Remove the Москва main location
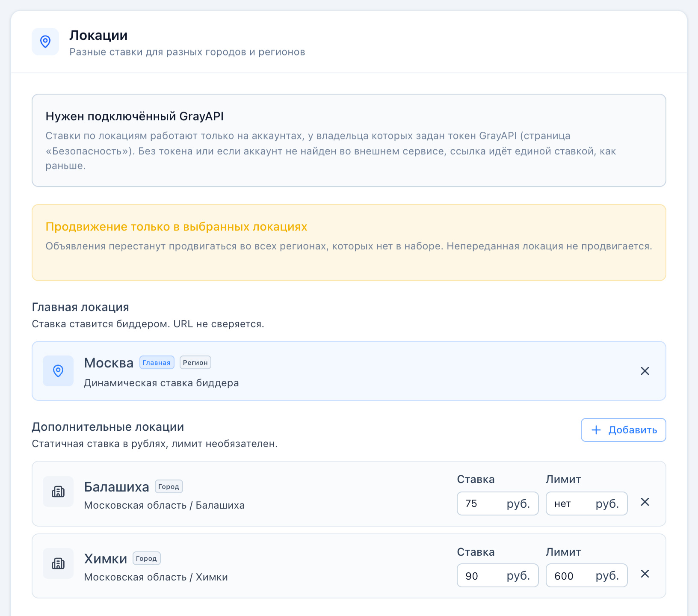 pyautogui.click(x=645, y=371)
